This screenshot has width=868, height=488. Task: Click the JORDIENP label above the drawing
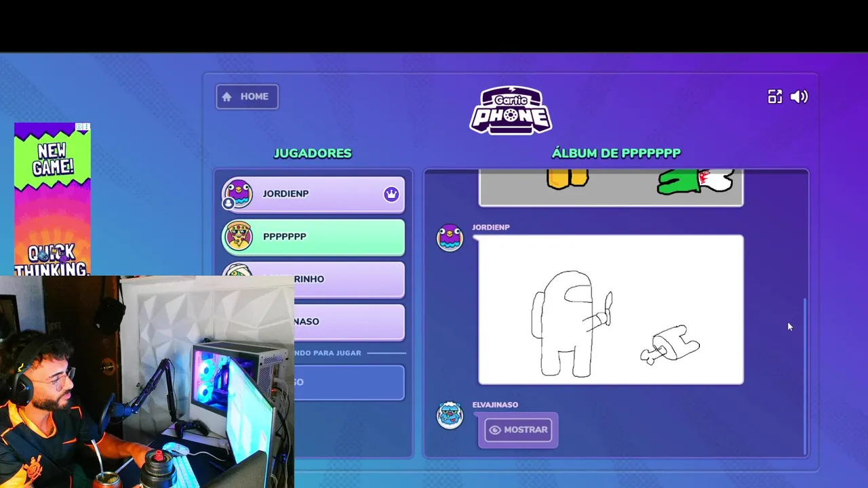[491, 227]
